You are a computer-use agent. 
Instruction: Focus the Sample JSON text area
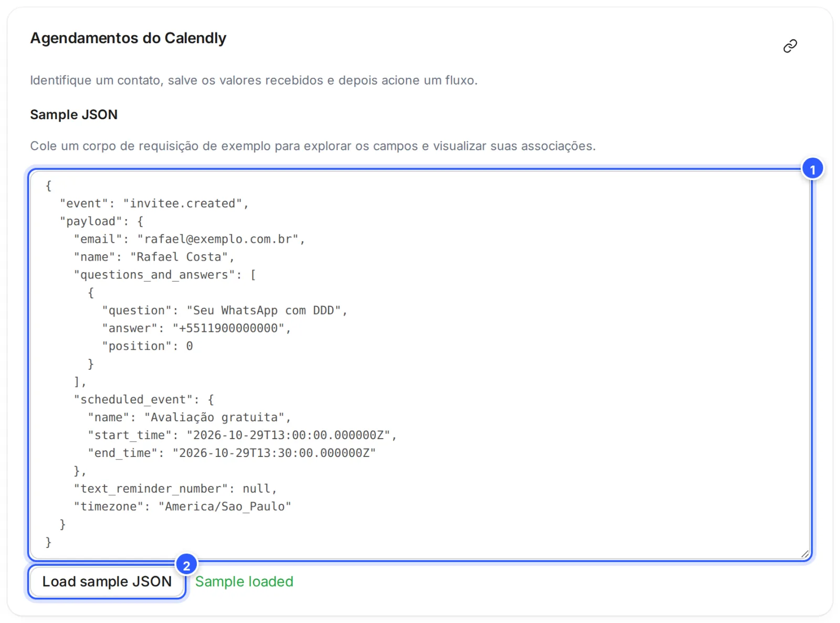coord(420,365)
